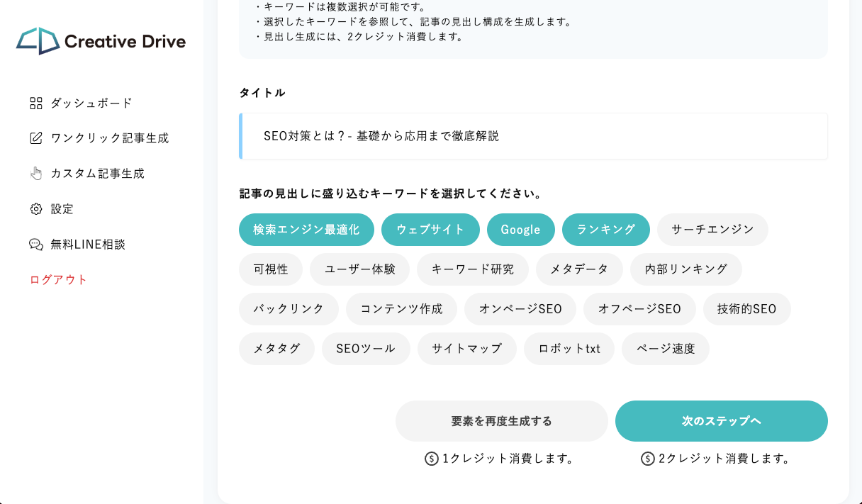Click the LINE consultation chat icon
This screenshot has height=504, width=862.
tap(36, 245)
